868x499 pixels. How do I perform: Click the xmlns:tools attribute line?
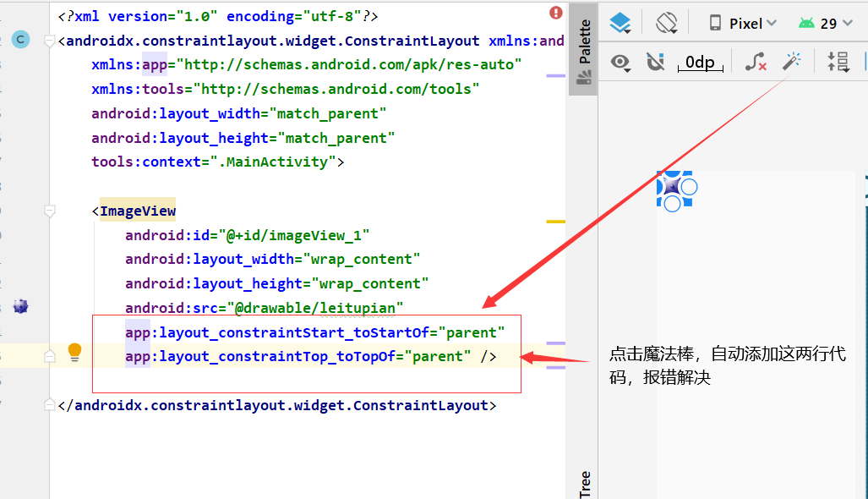pos(285,89)
